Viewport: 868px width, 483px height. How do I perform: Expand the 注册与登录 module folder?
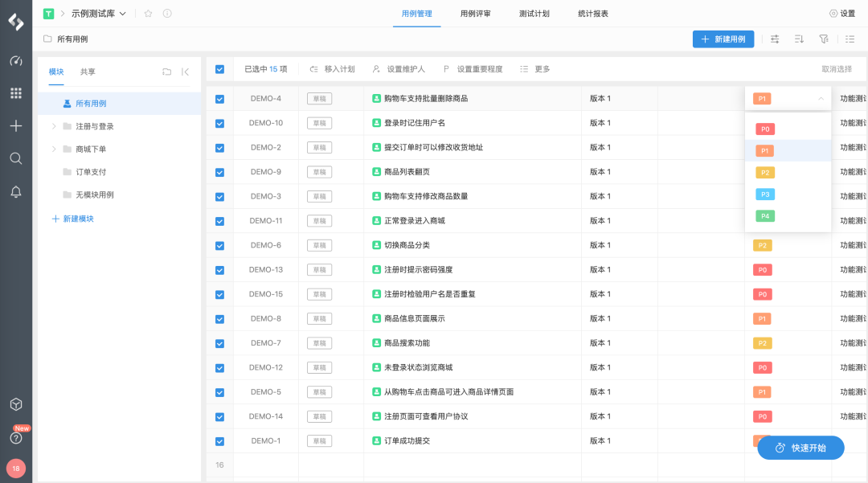(x=54, y=126)
